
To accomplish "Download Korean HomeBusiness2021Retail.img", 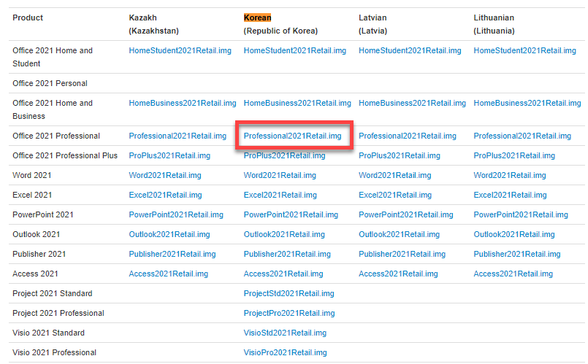I will [x=297, y=103].
